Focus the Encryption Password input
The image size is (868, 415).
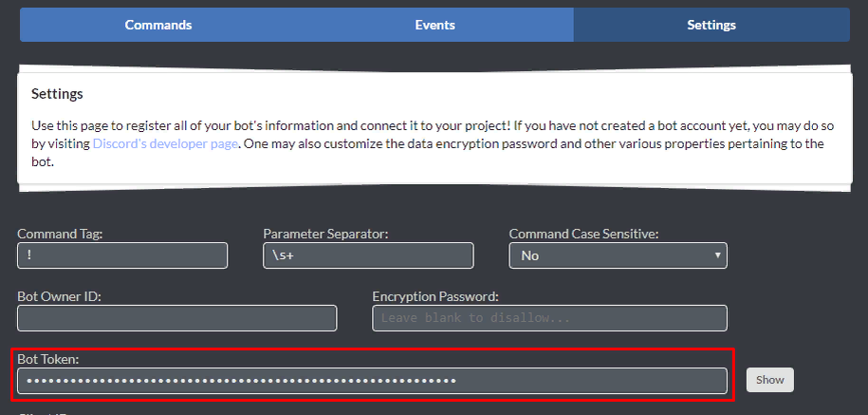tap(550, 318)
